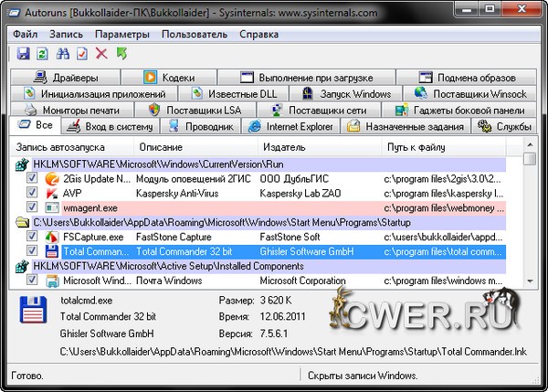
Task: Toggle the Microsoft Windows Mail checkbox
Action: (32, 281)
